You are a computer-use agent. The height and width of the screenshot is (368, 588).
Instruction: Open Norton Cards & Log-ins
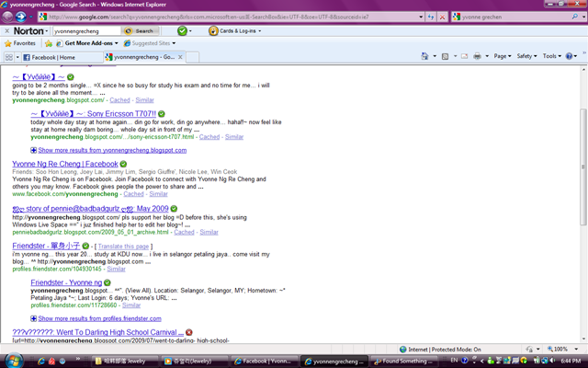235,30
